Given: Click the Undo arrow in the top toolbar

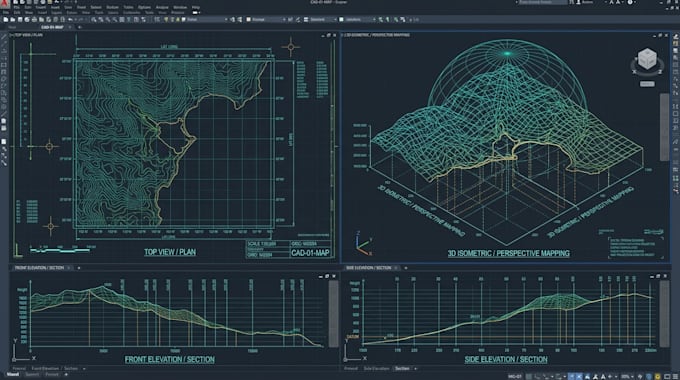Looking at the screenshot, I should click(70, 20).
